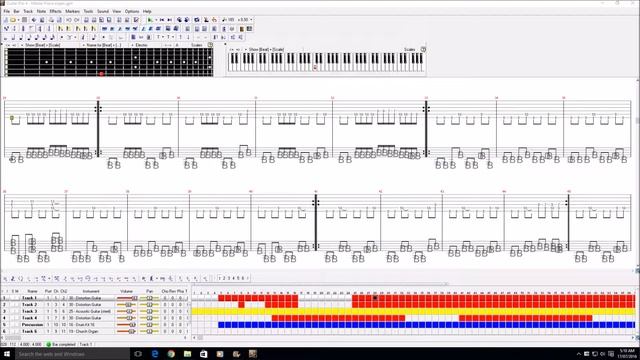Screen dimensions: 640x360
Task: Click Scales on the fretboard panel
Action: pyautogui.click(x=196, y=45)
